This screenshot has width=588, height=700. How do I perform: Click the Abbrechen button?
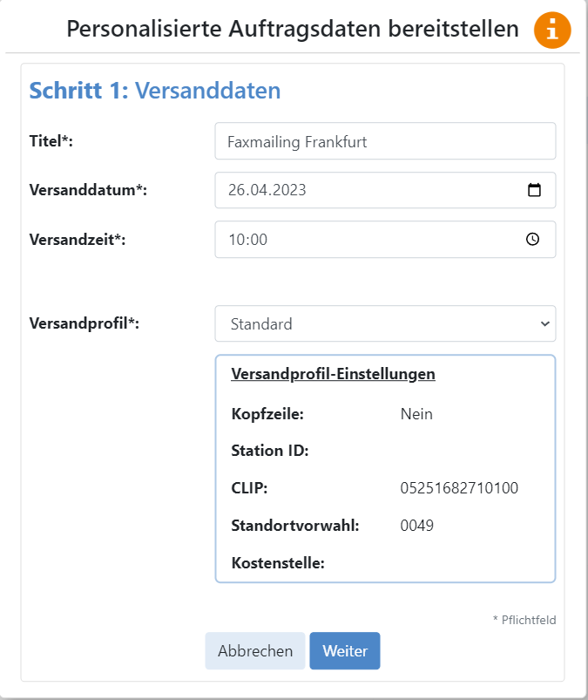click(255, 650)
